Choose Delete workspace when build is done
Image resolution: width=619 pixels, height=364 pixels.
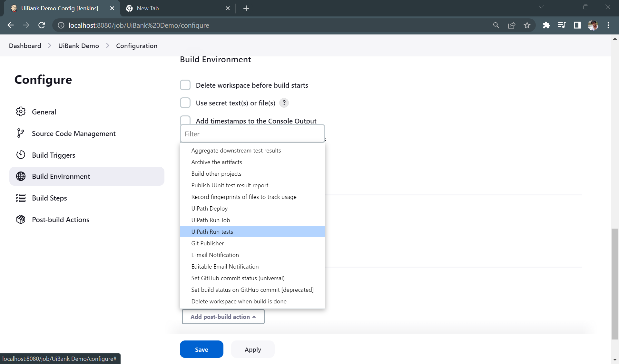coord(252,301)
